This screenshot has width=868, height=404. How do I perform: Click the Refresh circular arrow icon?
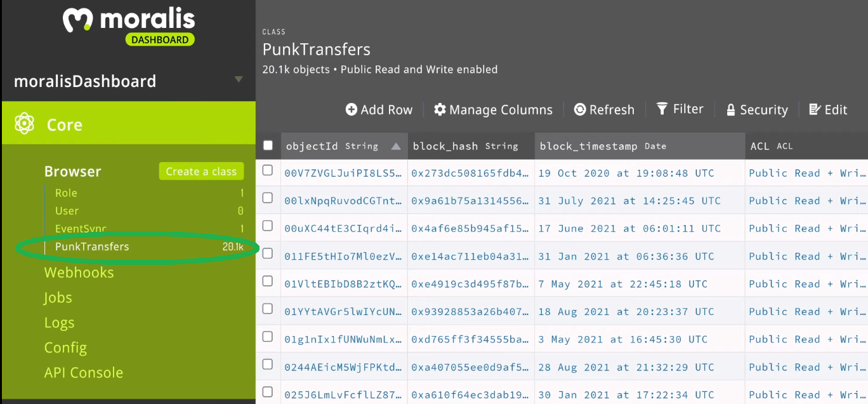point(579,110)
